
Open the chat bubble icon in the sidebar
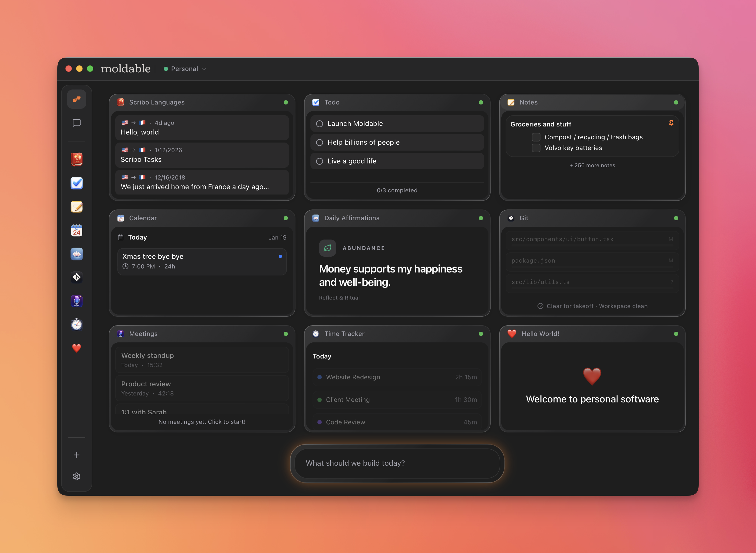76,123
